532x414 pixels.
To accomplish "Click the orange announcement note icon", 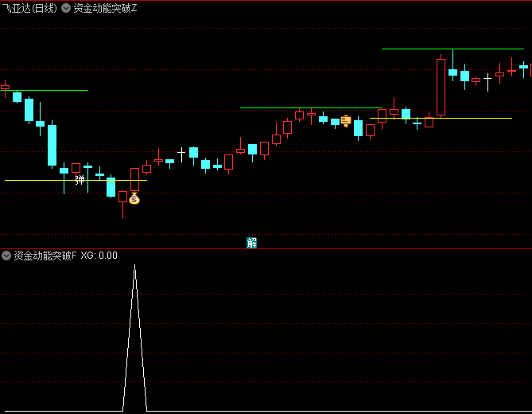I will (346, 121).
